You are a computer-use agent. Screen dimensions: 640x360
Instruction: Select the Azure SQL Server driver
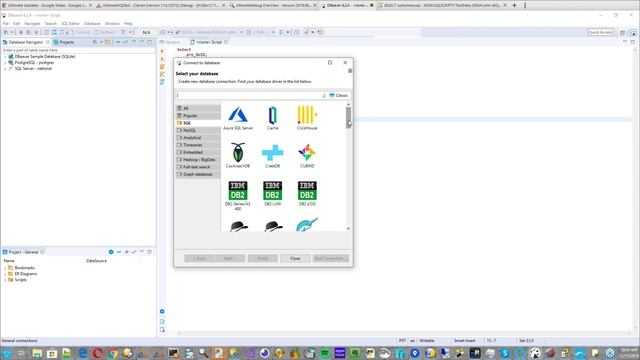pyautogui.click(x=238, y=118)
